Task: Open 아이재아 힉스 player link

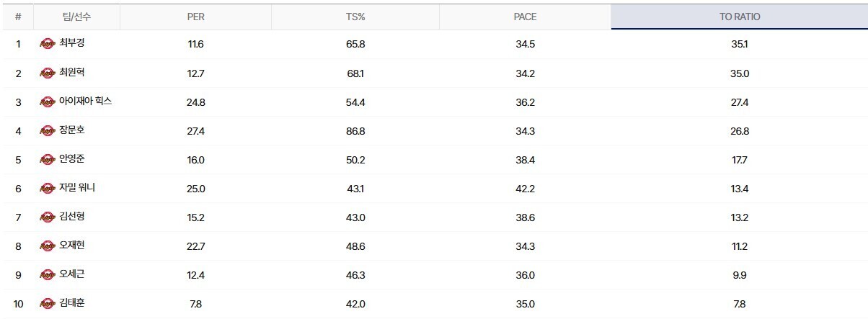Action: (85, 102)
